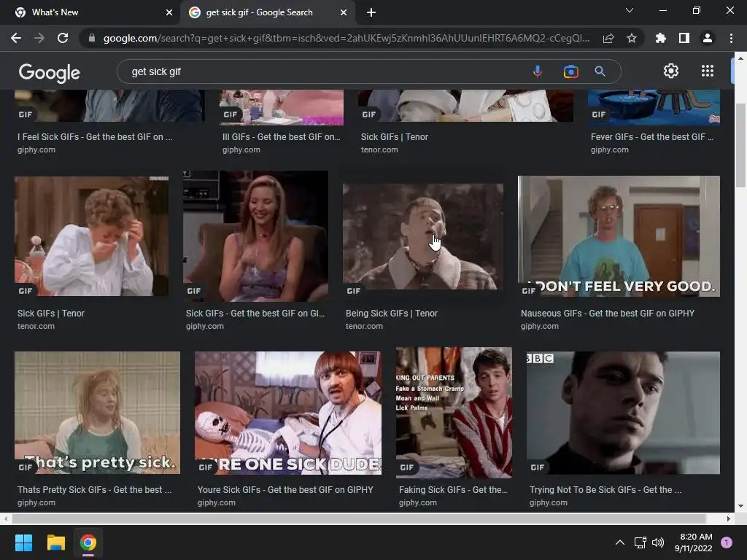Image resolution: width=747 pixels, height=560 pixels.
Task: Click the magnifier search button
Action: click(x=600, y=71)
